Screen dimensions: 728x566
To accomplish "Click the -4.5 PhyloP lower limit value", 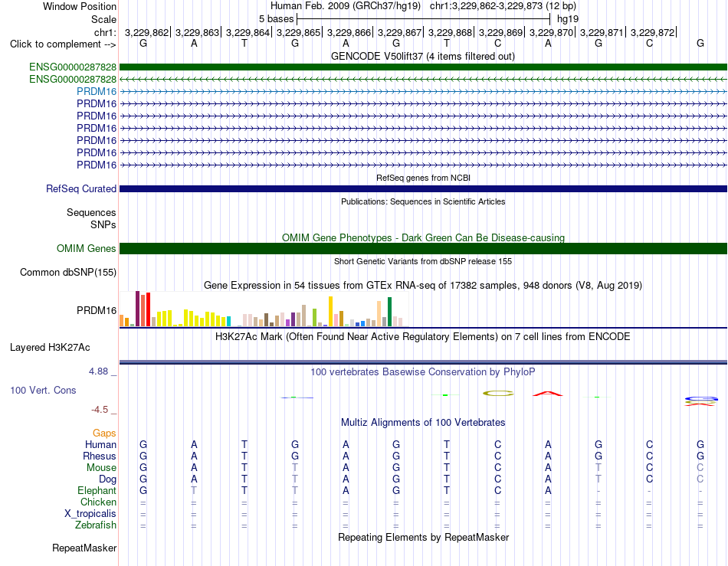I will 100,410.
